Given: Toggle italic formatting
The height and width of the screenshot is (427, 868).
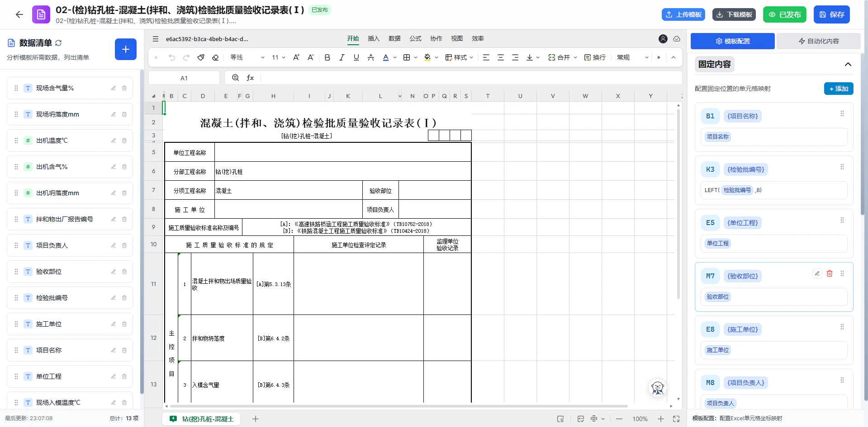Looking at the screenshot, I should click(x=342, y=57).
